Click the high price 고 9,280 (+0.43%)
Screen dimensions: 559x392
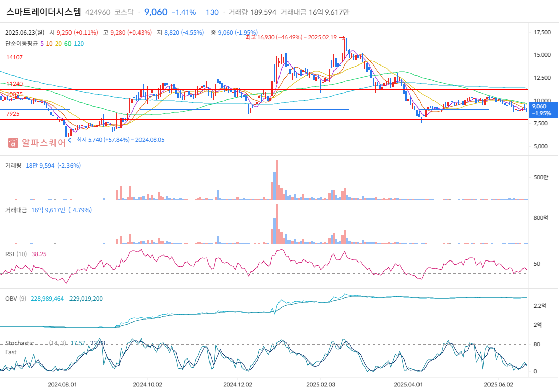click(127, 32)
